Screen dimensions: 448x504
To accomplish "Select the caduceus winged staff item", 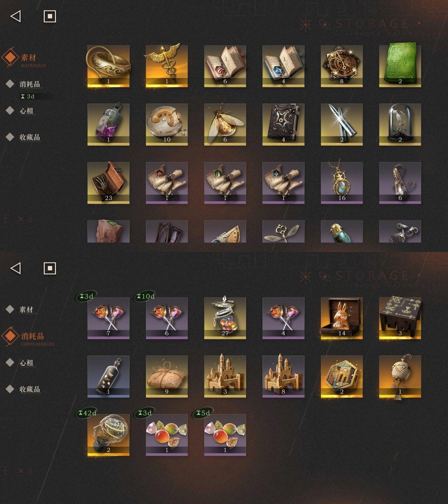I will [167, 66].
